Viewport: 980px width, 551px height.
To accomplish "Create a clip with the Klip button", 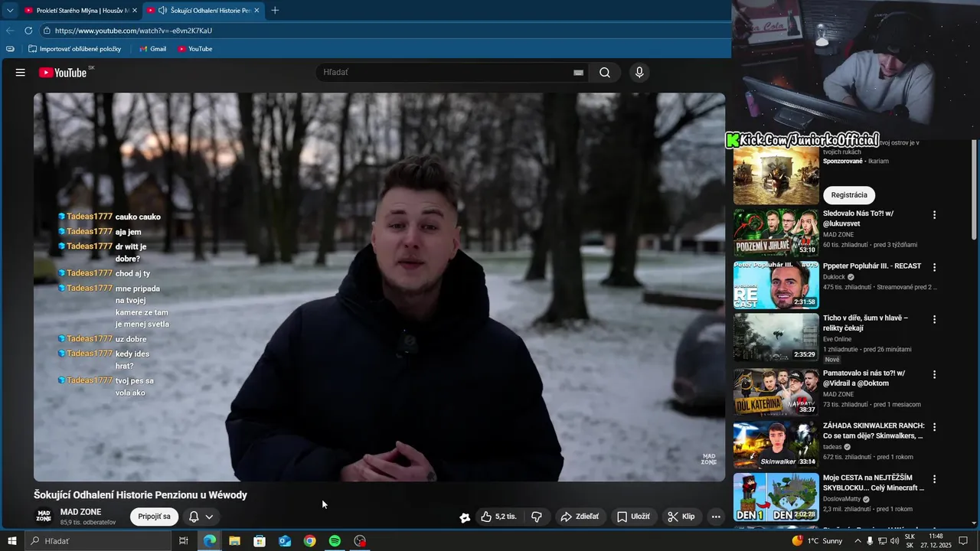I will (681, 517).
